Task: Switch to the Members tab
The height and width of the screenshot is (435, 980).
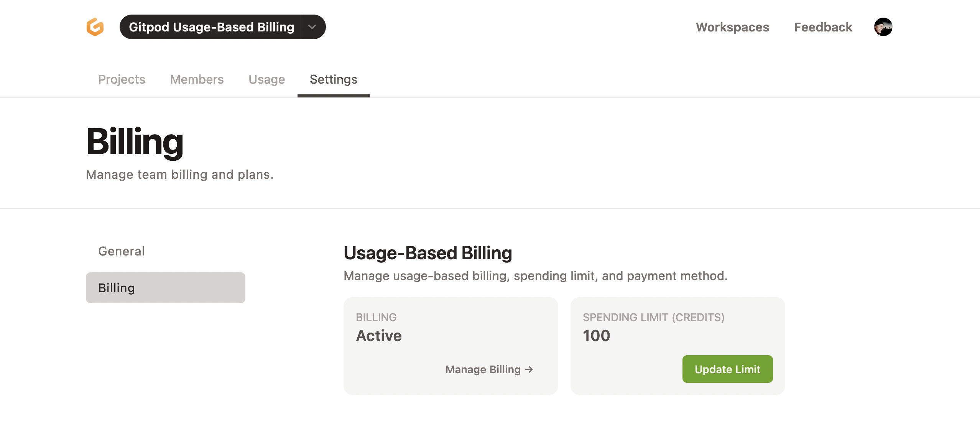Action: pos(197,79)
